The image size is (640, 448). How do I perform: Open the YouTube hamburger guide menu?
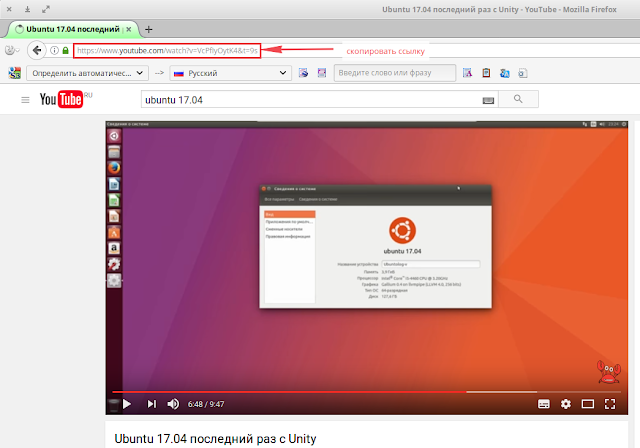25,100
